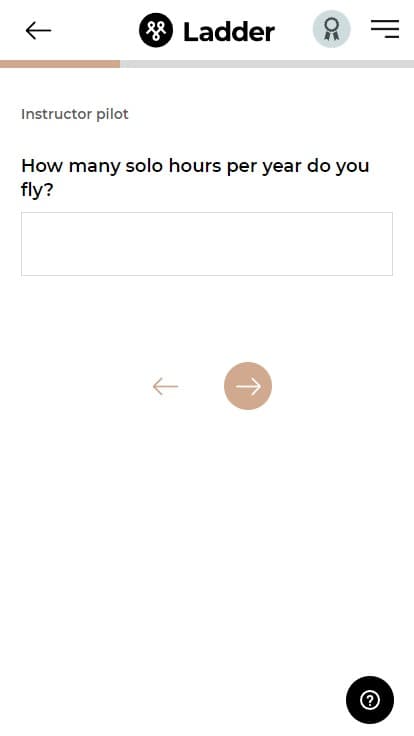This screenshot has height=736, width=414.
Task: Click the gray circle with ribbon medal
Action: [x=332, y=29]
